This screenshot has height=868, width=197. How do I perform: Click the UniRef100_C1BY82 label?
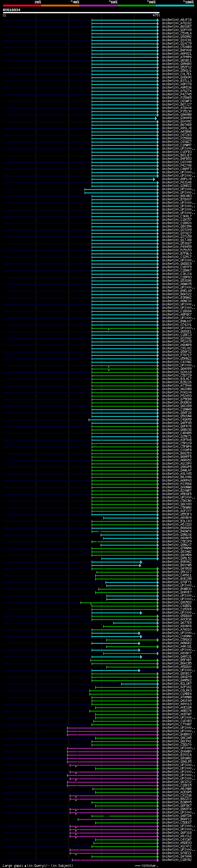click(177, 860)
